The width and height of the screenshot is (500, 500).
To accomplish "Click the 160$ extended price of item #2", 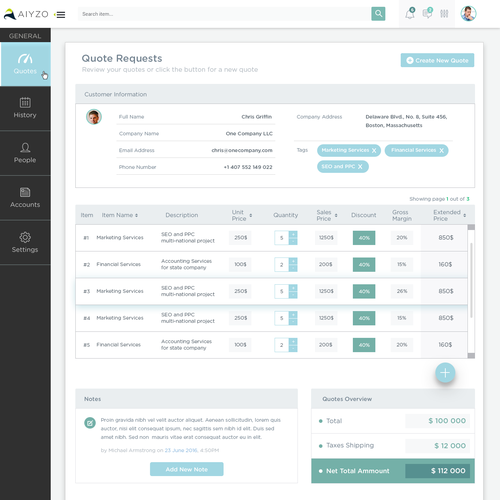I will click(445, 264).
